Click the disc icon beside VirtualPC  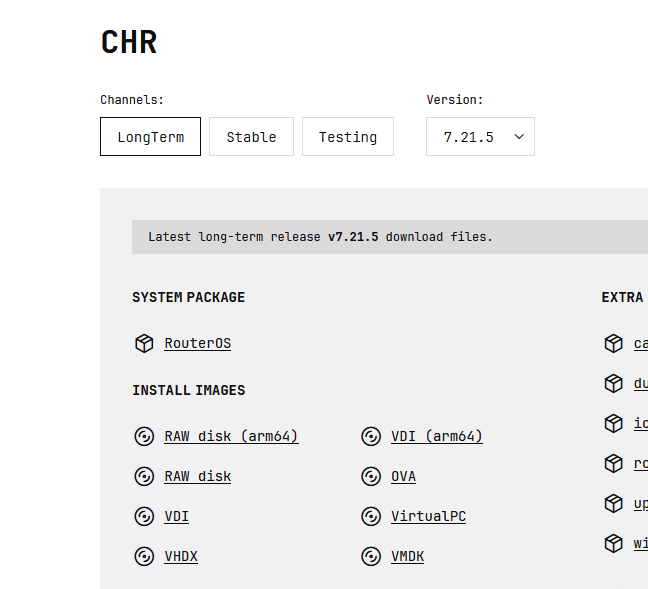(x=371, y=517)
